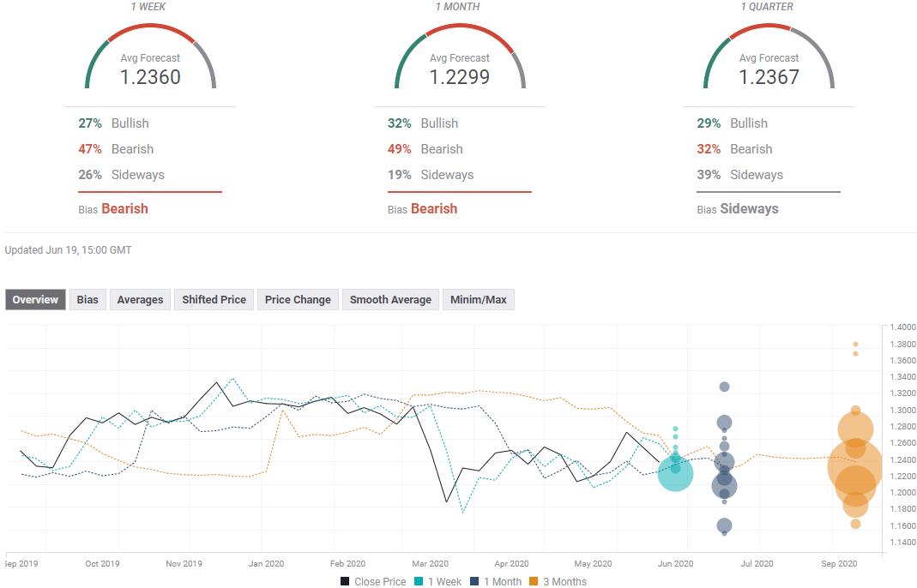This screenshot has width=917, height=588.
Task: Select the Smooth Average tab
Action: coord(390,300)
